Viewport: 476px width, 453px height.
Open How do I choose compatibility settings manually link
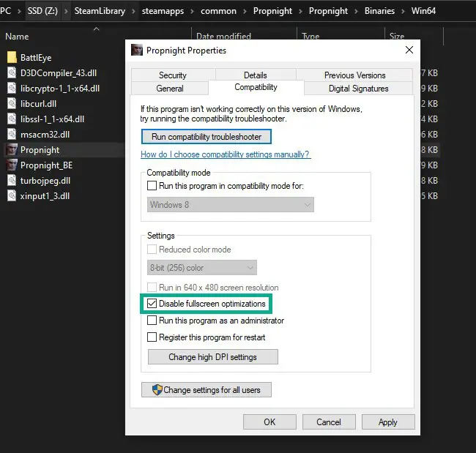coord(226,154)
